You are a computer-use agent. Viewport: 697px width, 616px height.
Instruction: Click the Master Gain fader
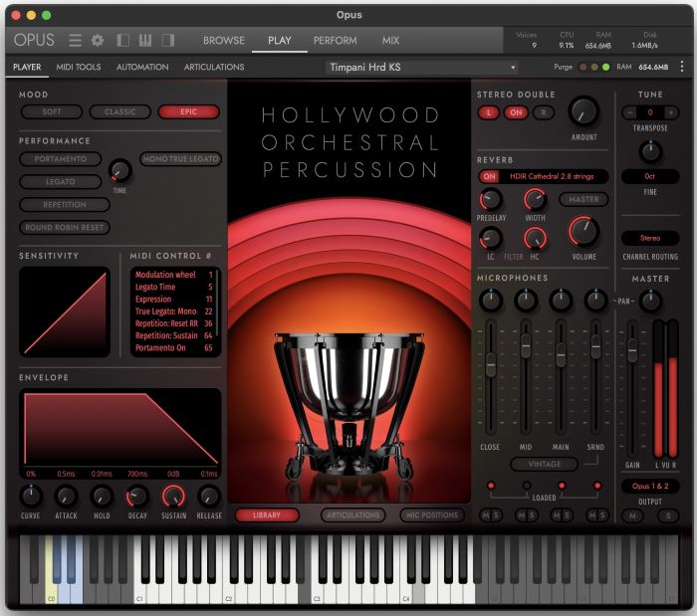(632, 350)
